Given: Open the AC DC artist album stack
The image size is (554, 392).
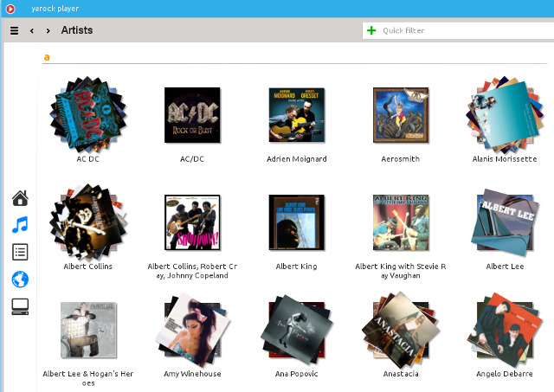Looking at the screenshot, I should coord(88,115).
